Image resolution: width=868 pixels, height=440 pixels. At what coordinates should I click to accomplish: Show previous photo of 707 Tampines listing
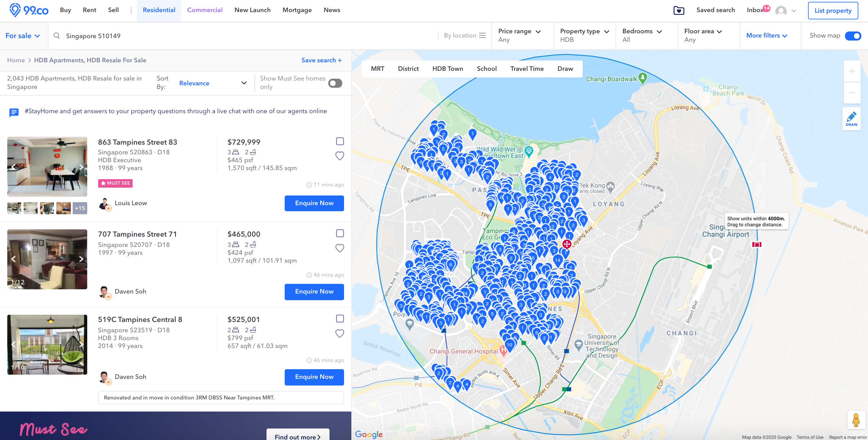14,259
